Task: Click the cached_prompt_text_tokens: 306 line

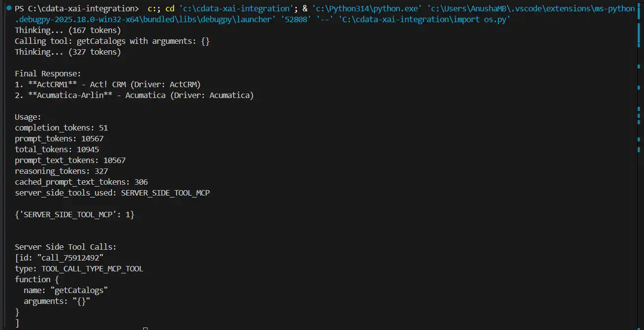Action: pos(81,182)
